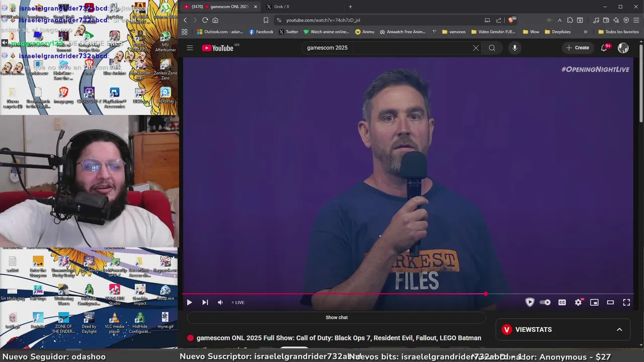Image resolution: width=644 pixels, height=362 pixels.
Task: Toggle the player autoplay switch
Action: (x=545, y=302)
